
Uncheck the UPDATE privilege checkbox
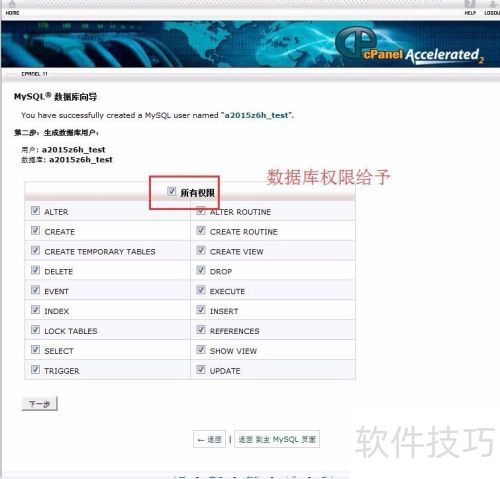(x=201, y=369)
